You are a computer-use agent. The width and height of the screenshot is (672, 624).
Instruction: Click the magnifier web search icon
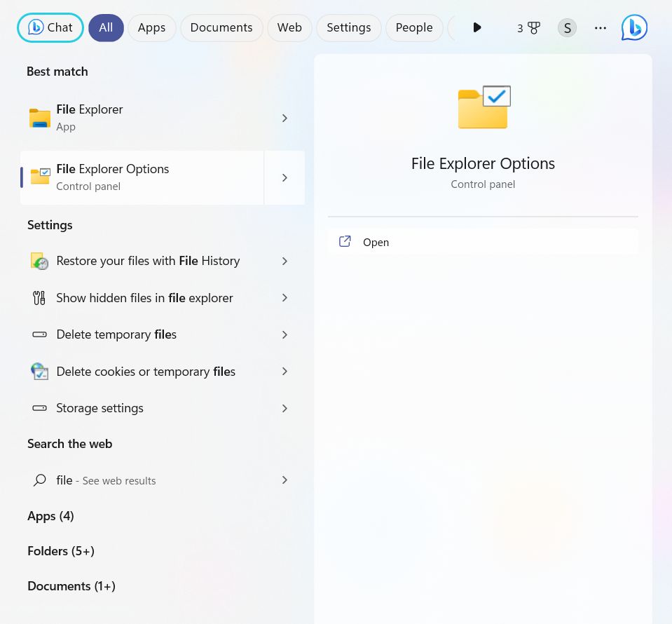pos(39,480)
